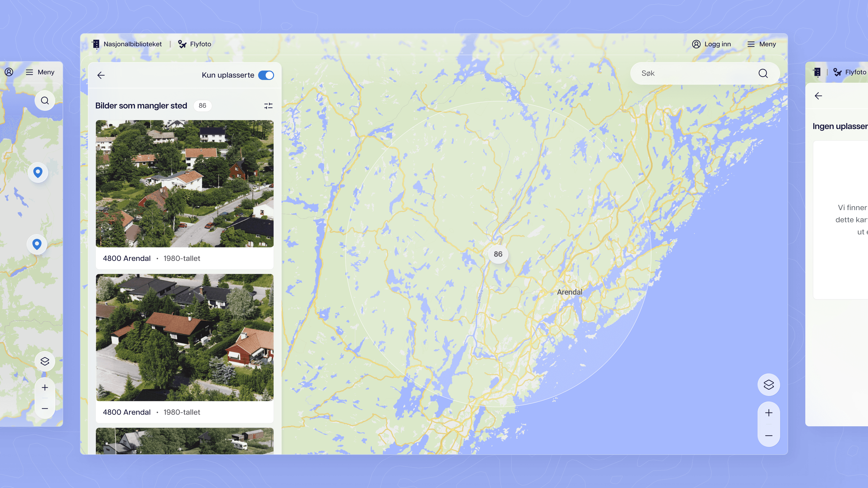Open first Arendal aerial photo thumbnail
The image size is (868, 488).
tap(185, 183)
